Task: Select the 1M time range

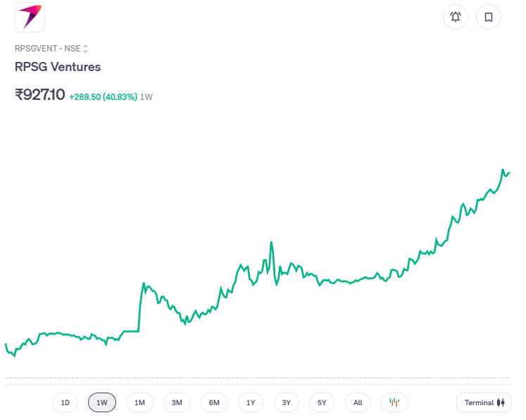Action: coord(139,402)
